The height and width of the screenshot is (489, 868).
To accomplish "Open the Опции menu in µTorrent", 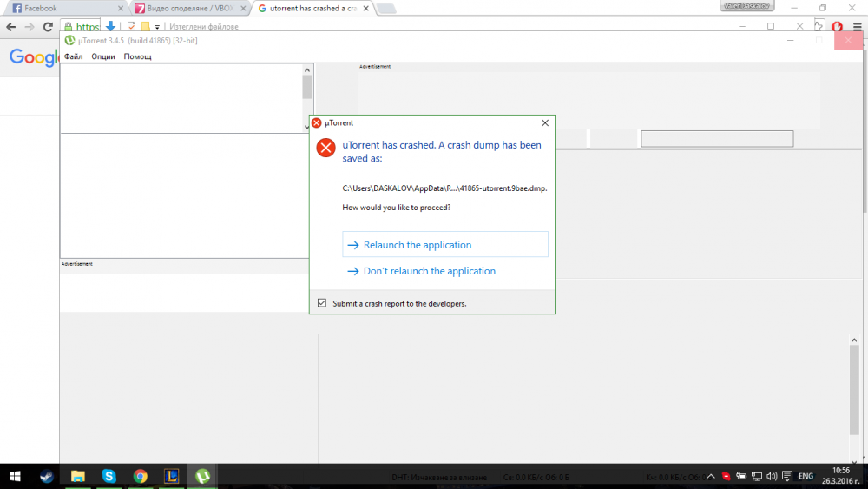I will pyautogui.click(x=103, y=56).
